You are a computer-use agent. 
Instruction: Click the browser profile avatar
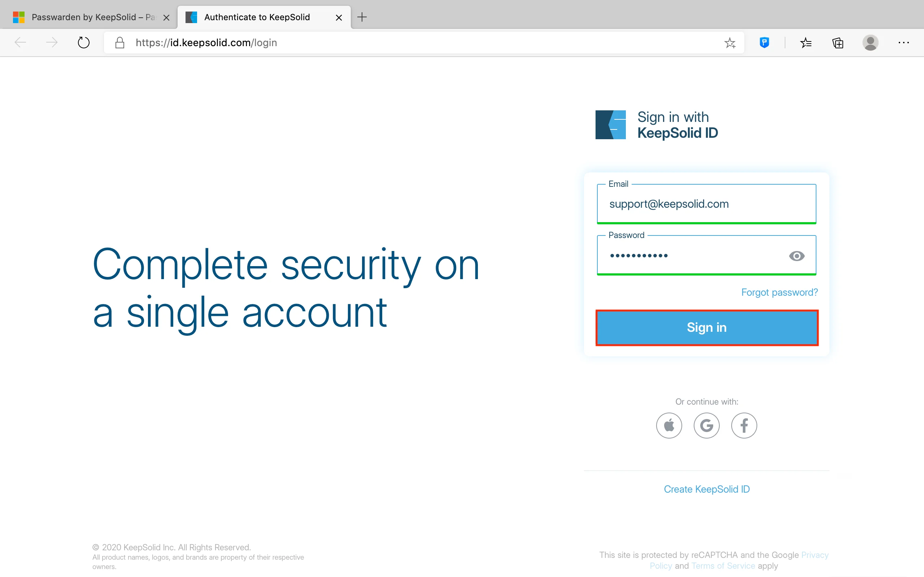click(870, 43)
